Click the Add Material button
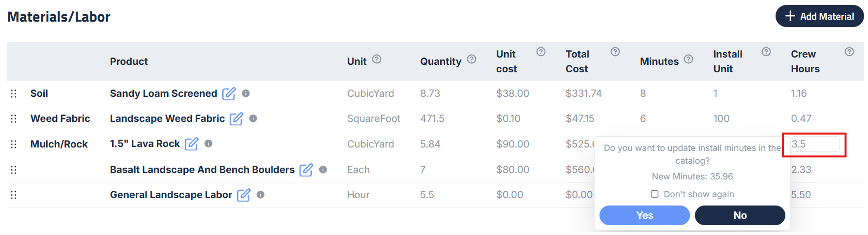Viewport: 868px width, 235px height. click(819, 16)
